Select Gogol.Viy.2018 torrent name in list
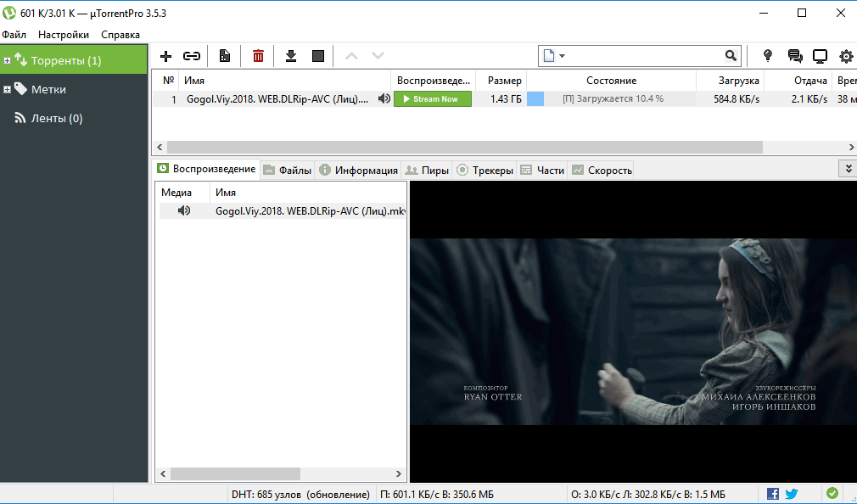This screenshot has width=857, height=504. tap(277, 99)
